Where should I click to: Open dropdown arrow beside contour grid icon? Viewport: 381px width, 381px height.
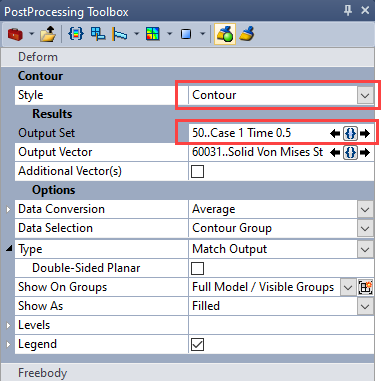pos(169,34)
